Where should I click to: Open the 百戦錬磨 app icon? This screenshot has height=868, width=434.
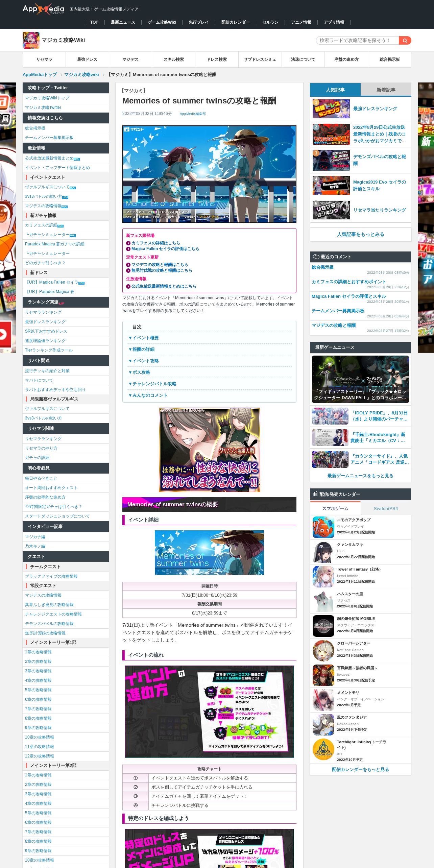click(x=323, y=675)
